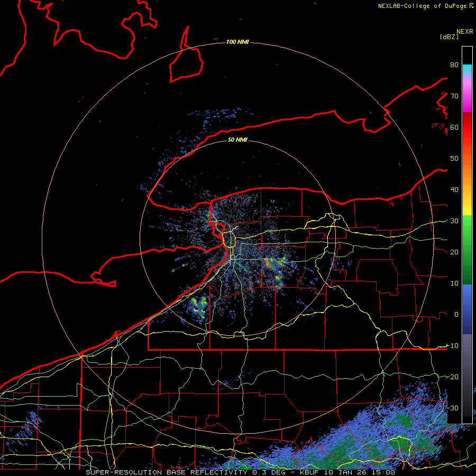The width and height of the screenshot is (476, 476).
Task: Click the 60 dBZ scale value
Action: tap(454, 127)
